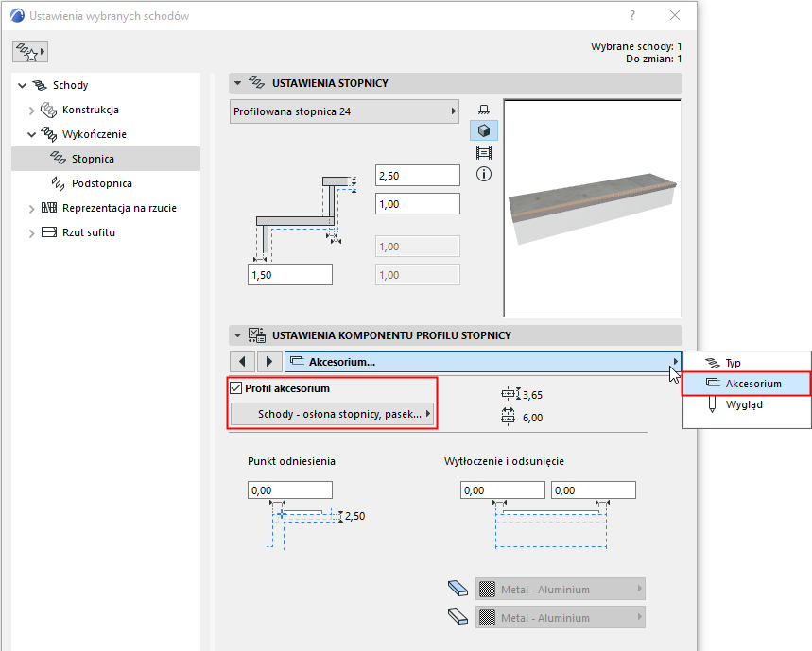Open Schody - osłona stopnicy profile selector

tap(332, 414)
